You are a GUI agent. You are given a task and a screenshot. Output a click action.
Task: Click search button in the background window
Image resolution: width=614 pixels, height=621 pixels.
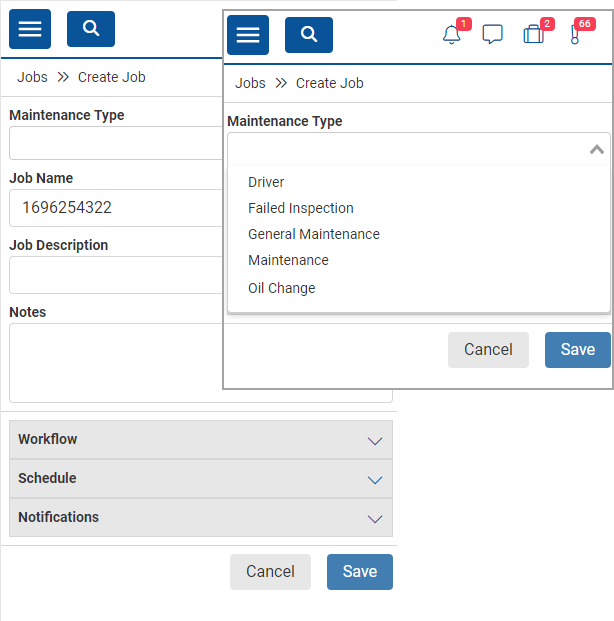click(91, 29)
